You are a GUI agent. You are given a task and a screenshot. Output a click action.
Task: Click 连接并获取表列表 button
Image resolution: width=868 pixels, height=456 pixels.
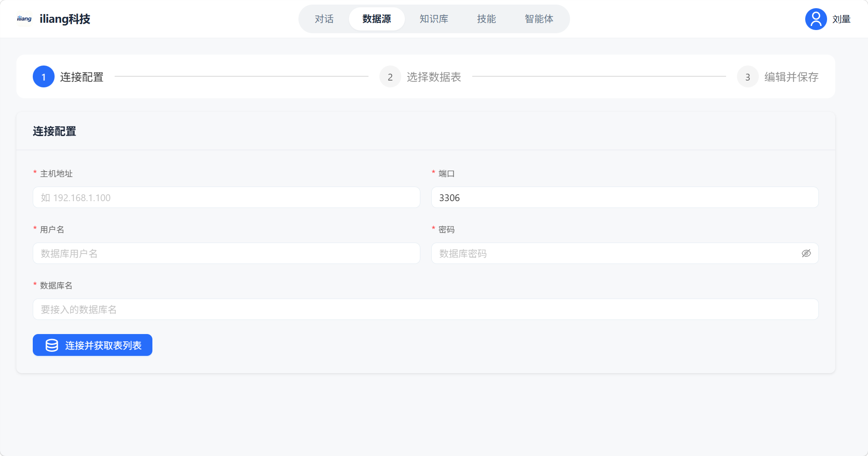tap(92, 345)
